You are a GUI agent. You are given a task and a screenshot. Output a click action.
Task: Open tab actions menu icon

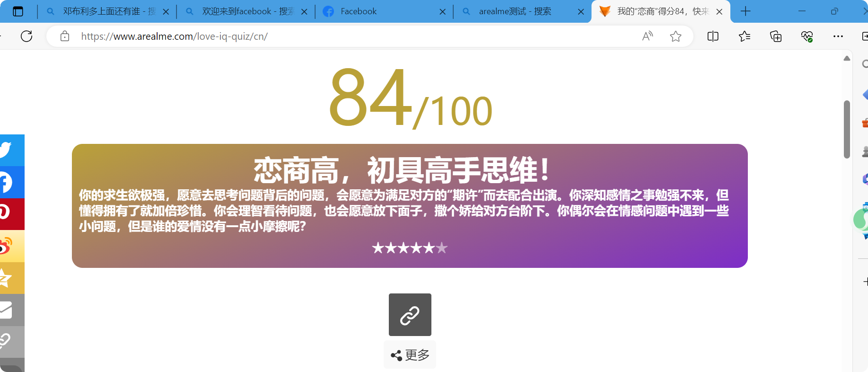tap(18, 11)
